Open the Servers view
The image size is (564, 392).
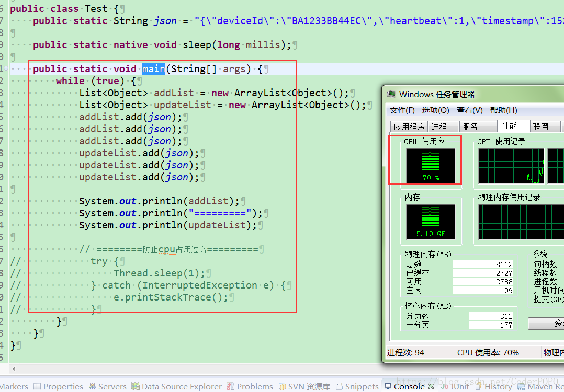pos(107,386)
